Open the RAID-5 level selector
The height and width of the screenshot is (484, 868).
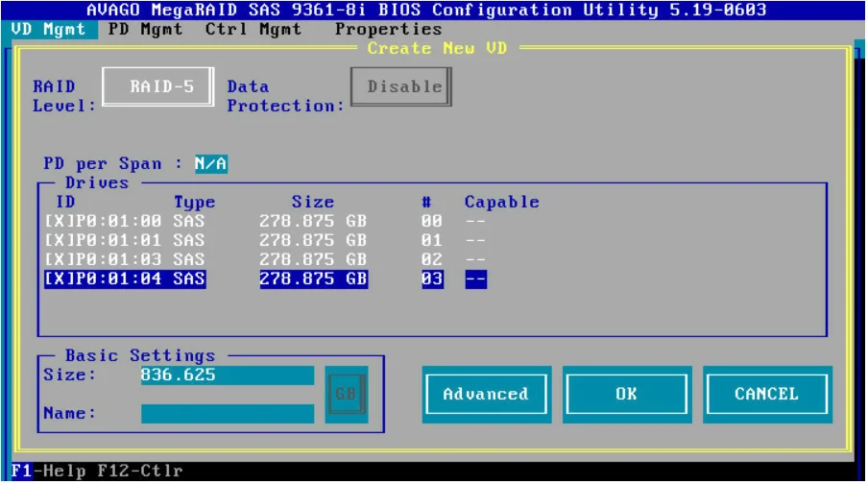pyautogui.click(x=158, y=87)
